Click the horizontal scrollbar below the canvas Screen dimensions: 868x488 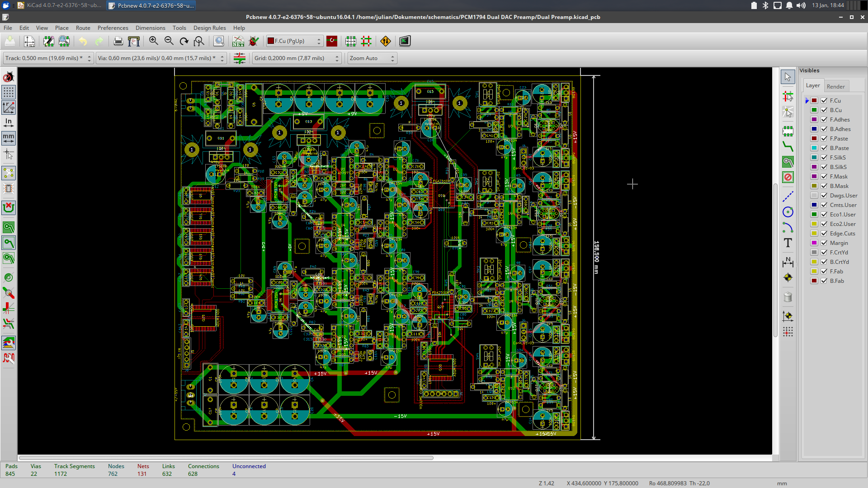pyautogui.click(x=226, y=458)
